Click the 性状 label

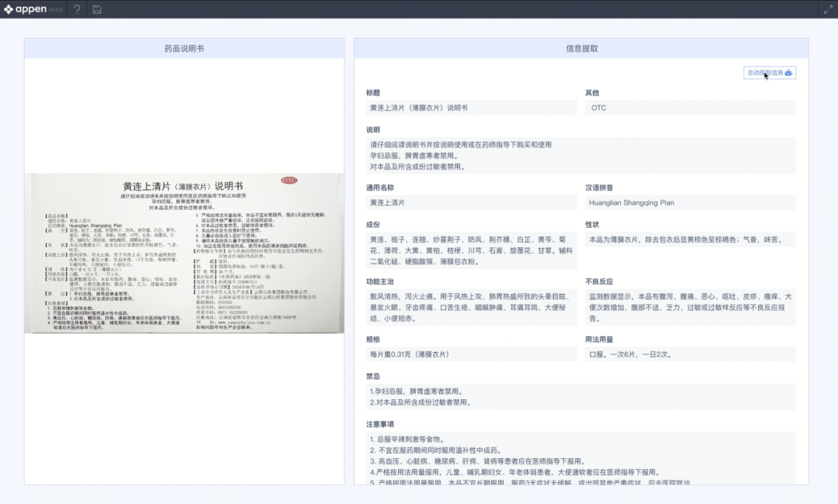[592, 225]
